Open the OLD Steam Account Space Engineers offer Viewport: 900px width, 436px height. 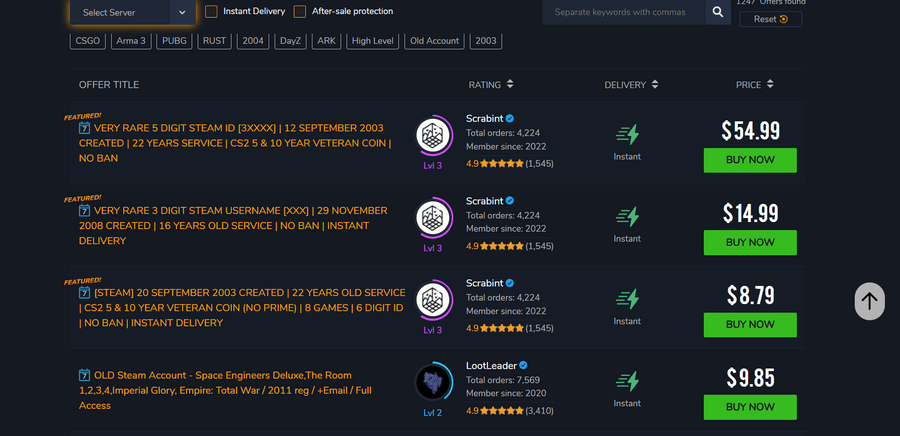click(225, 390)
